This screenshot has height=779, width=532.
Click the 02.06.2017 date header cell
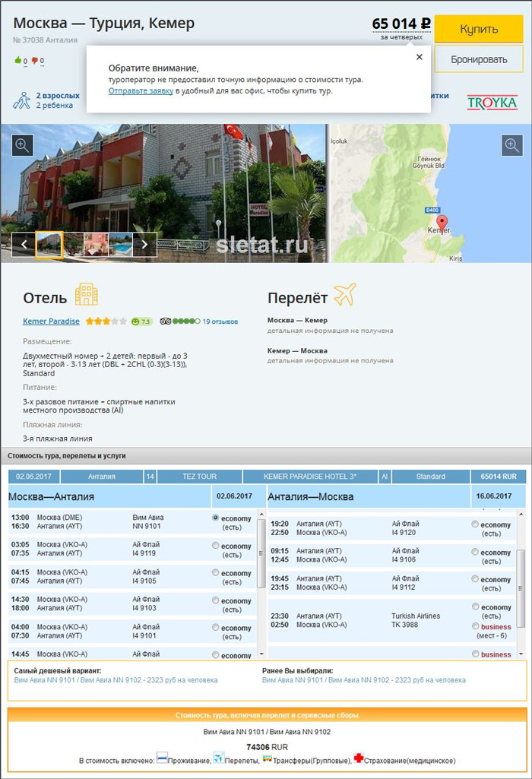(x=33, y=477)
